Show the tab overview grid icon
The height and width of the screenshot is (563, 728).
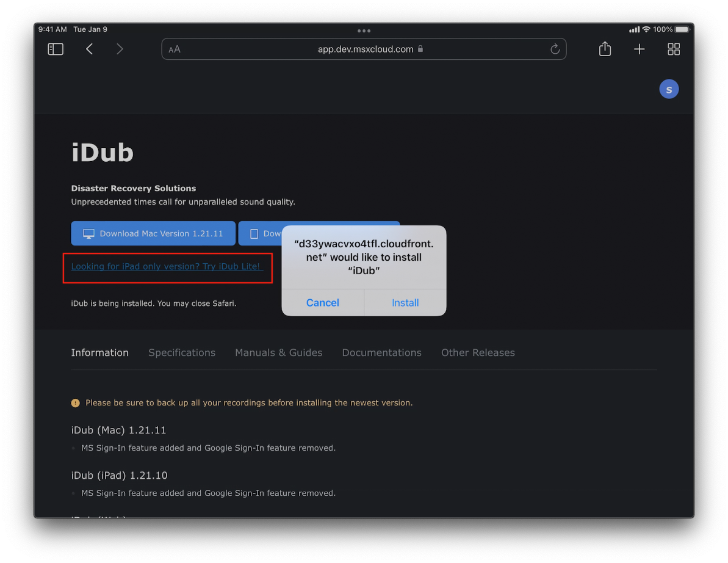[674, 49]
